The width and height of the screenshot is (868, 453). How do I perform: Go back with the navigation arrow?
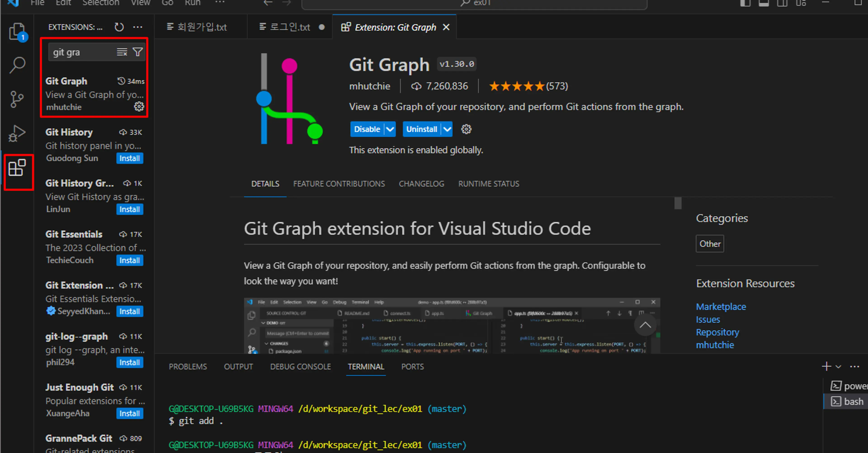coord(268,3)
